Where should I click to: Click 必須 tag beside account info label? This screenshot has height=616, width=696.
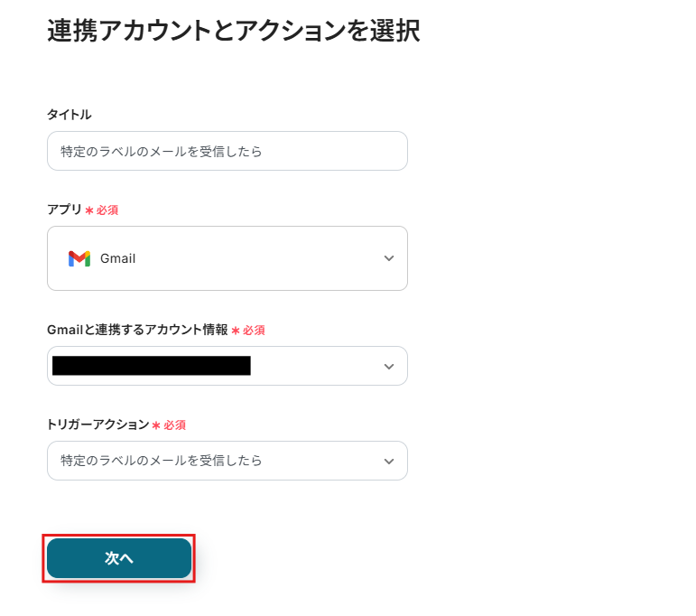point(254,331)
